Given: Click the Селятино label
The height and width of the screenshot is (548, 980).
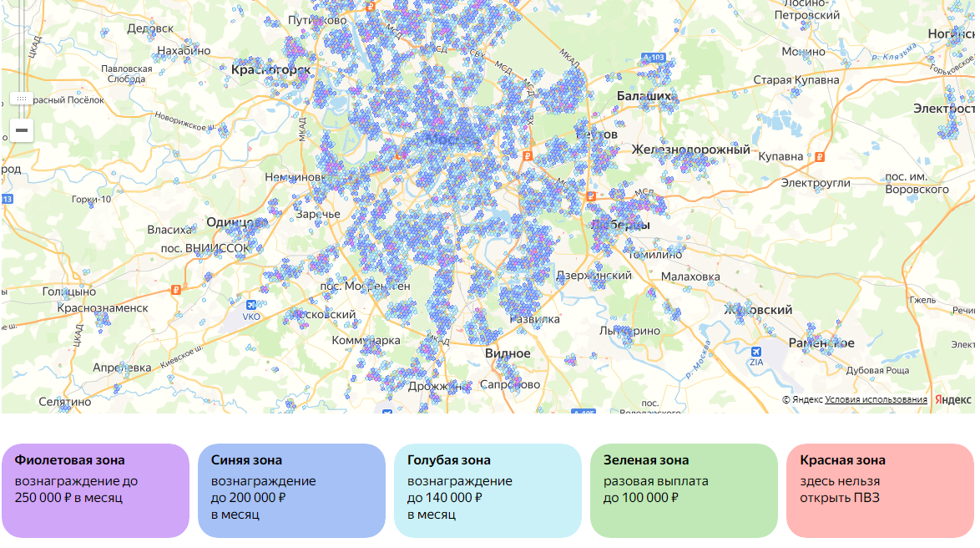Looking at the screenshot, I should coord(65,402).
